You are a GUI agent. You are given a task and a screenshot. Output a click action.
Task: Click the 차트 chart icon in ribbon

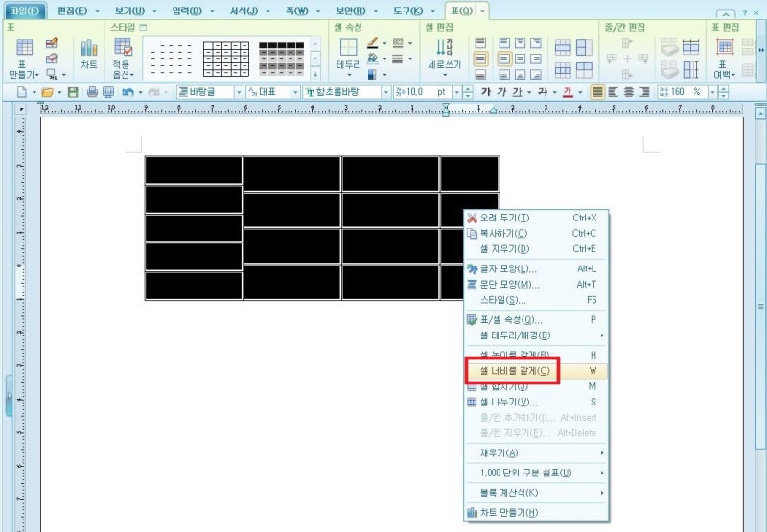point(89,55)
